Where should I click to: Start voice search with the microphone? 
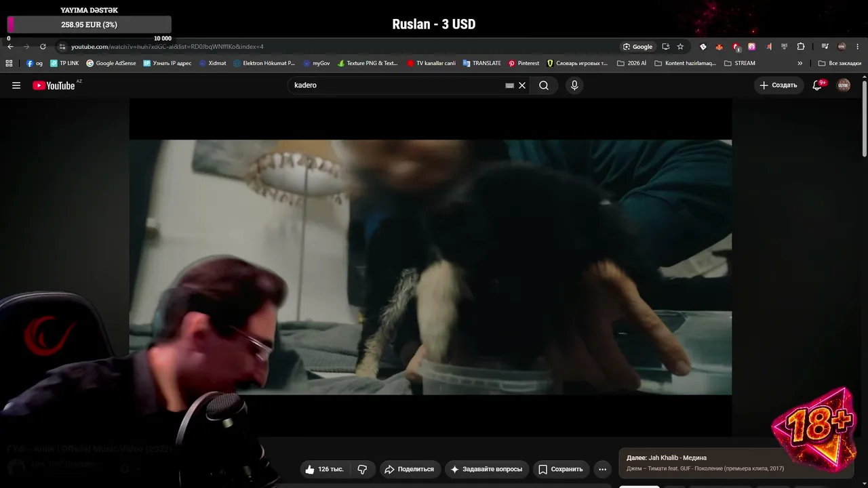pyautogui.click(x=574, y=85)
